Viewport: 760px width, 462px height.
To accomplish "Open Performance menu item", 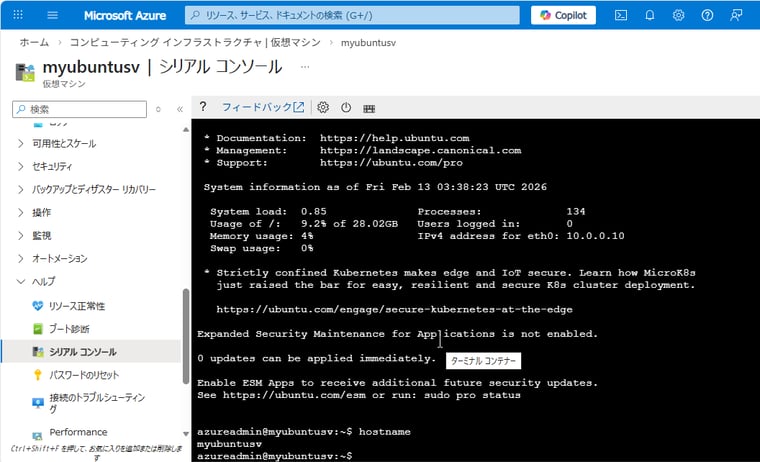I will (x=78, y=432).
